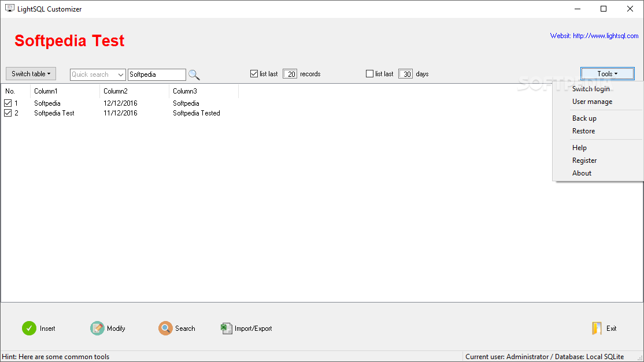Close the LightSQL Customizer window
The image size is (644, 362).
click(x=630, y=9)
